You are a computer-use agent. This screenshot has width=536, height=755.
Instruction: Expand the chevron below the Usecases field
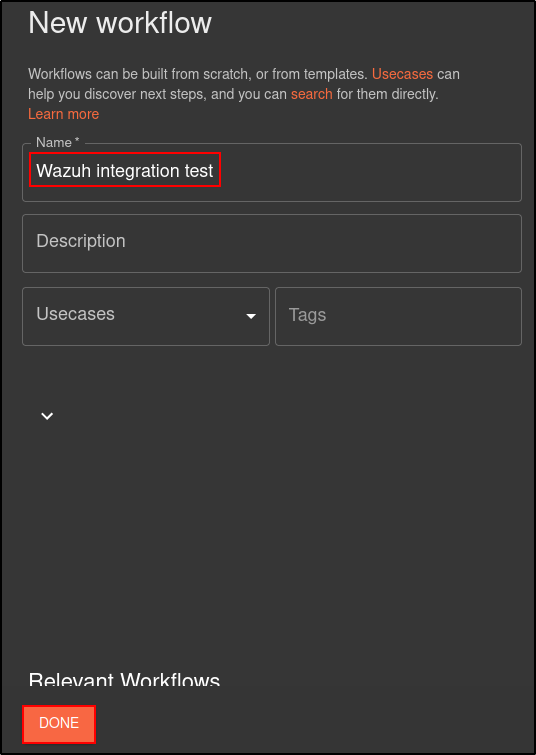[47, 416]
